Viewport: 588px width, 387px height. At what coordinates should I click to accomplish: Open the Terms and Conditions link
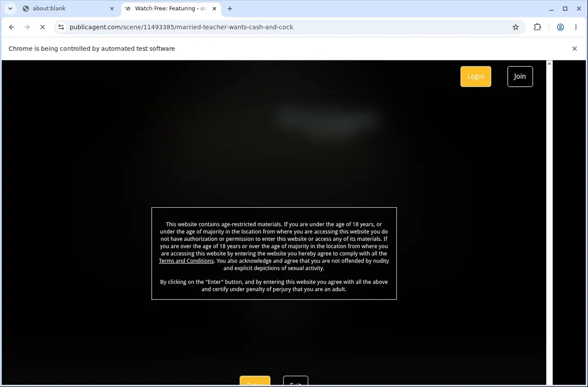pos(186,261)
